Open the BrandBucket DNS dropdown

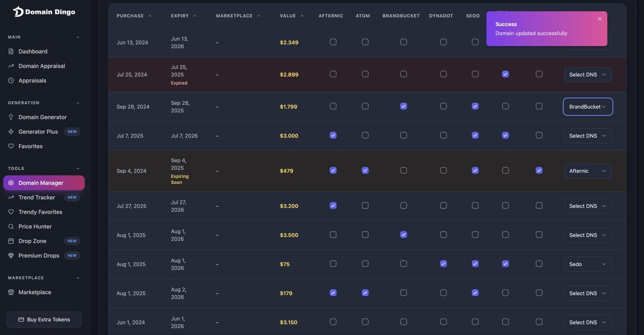coord(588,107)
